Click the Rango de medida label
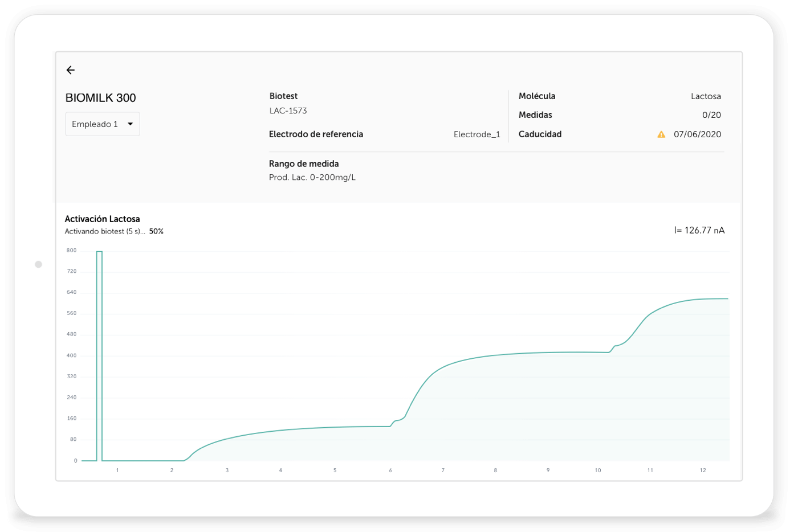 [x=304, y=164]
